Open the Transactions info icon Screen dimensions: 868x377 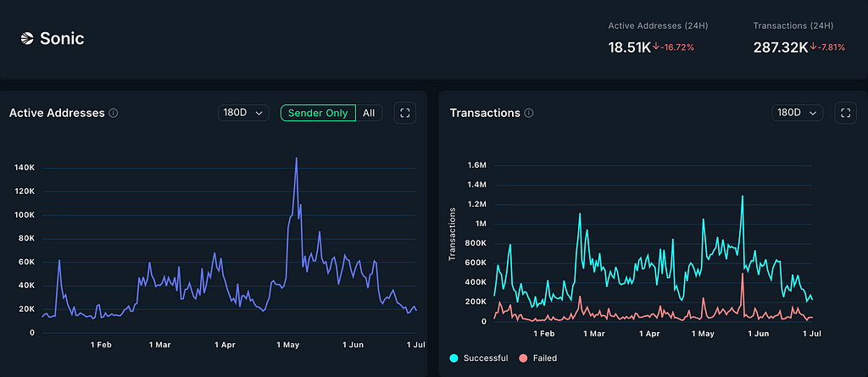529,113
